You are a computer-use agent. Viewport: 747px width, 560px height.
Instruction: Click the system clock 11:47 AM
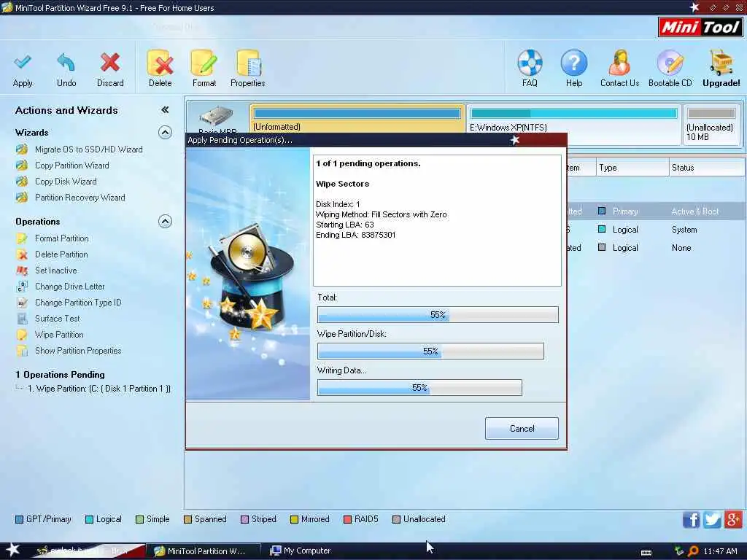[720, 551]
